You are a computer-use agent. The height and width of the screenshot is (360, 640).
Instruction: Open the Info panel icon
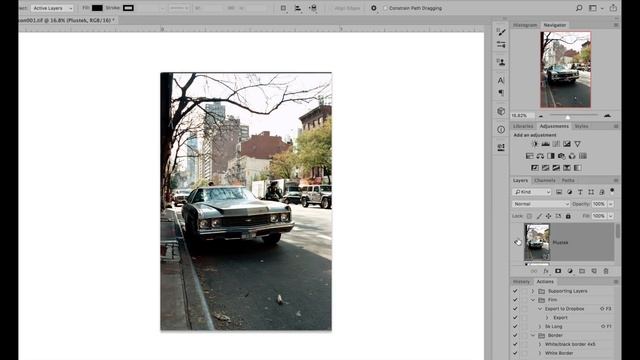(501, 129)
